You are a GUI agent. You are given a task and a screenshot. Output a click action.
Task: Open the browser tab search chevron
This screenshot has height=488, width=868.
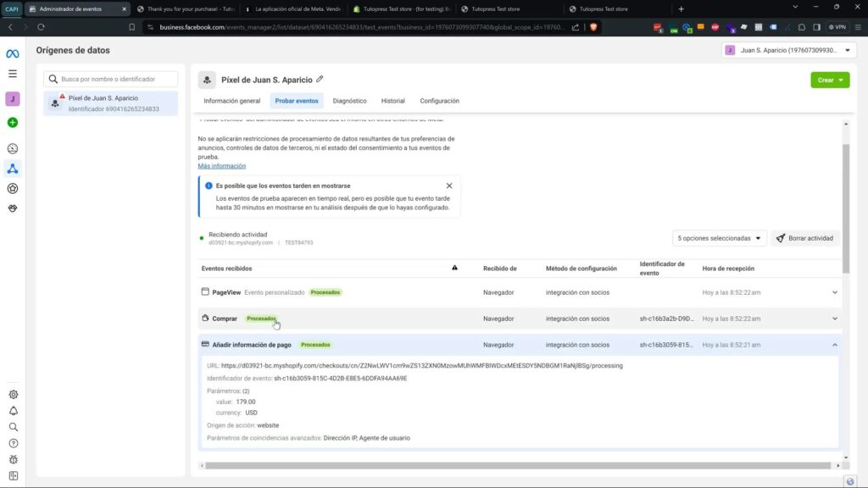pyautogui.click(x=795, y=7)
